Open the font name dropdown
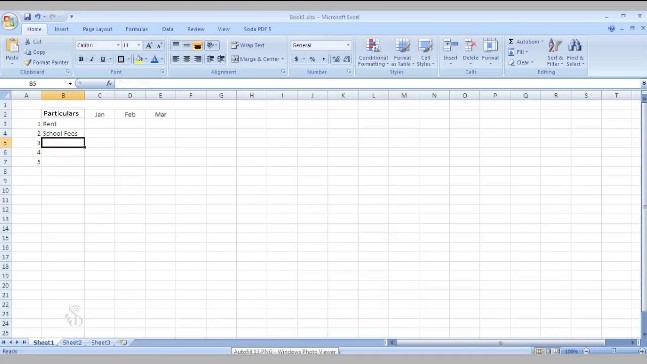Screen dimensions: 647x364 click(118, 45)
